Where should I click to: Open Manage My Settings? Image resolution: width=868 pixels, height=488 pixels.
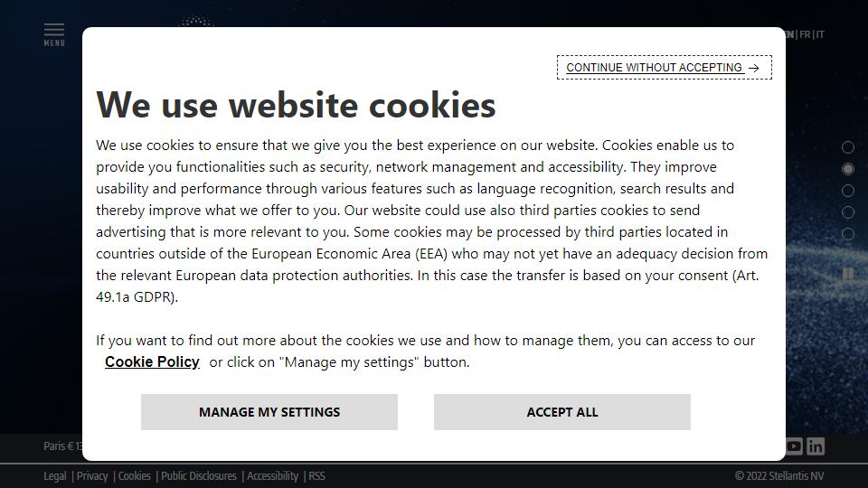(x=269, y=412)
